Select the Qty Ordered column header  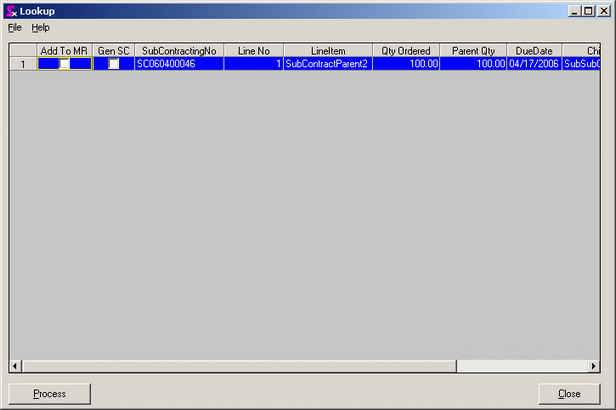click(406, 50)
